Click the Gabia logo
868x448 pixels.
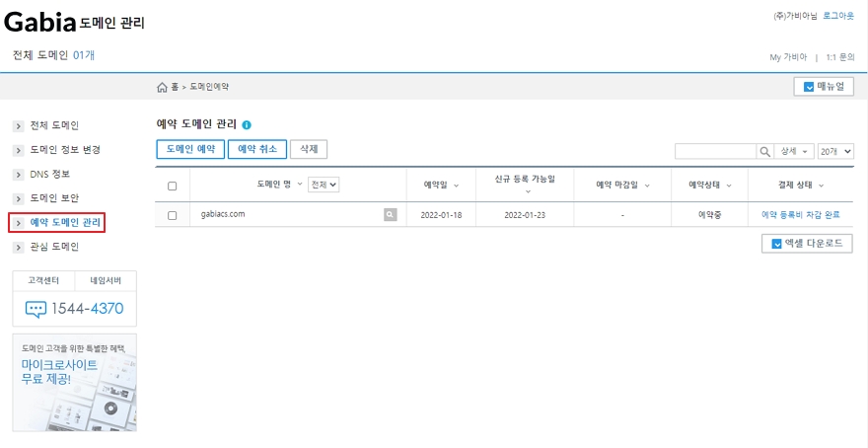click(x=39, y=21)
